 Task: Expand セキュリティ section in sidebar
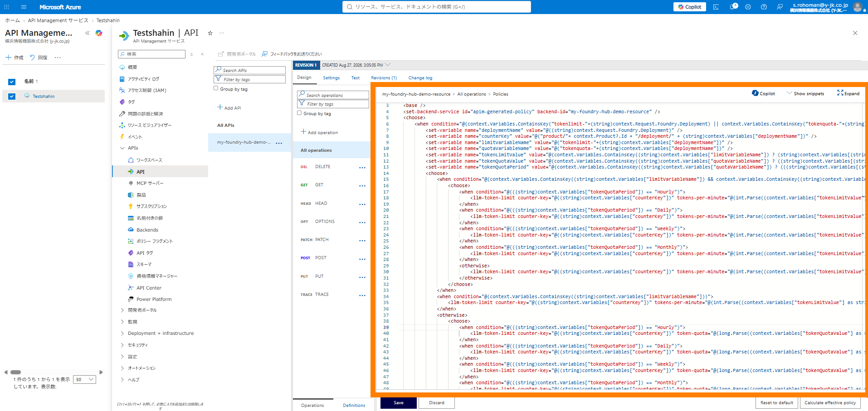122,345
